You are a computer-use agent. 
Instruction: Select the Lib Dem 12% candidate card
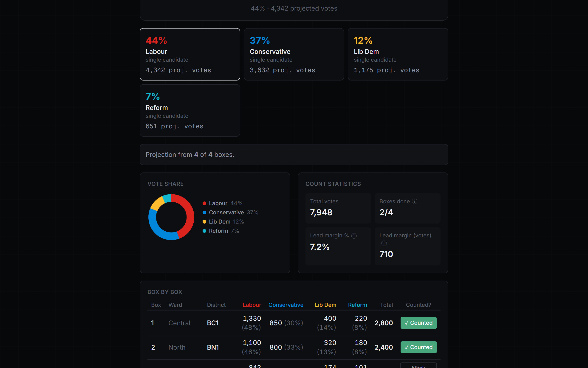(398, 54)
